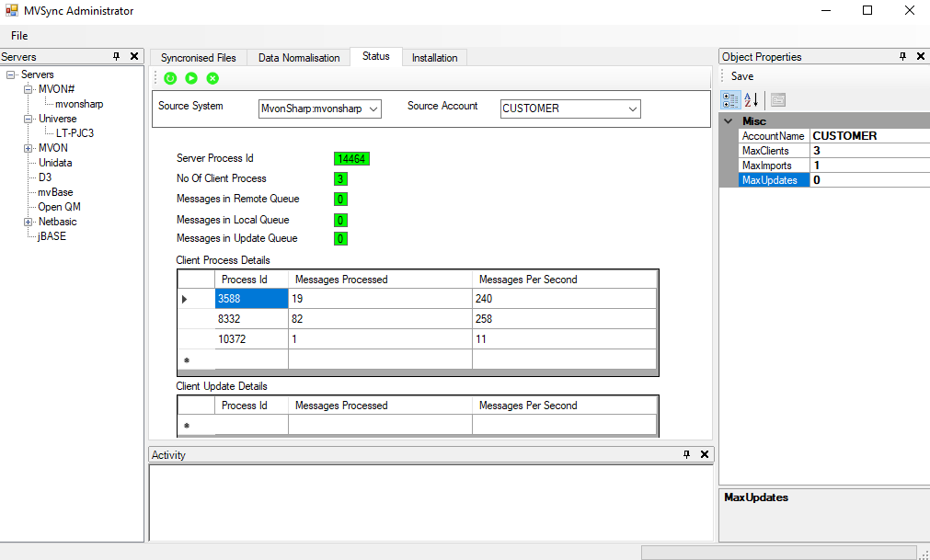Click Client Process Details Messages Processed header
The image size is (930, 560).
[380, 280]
